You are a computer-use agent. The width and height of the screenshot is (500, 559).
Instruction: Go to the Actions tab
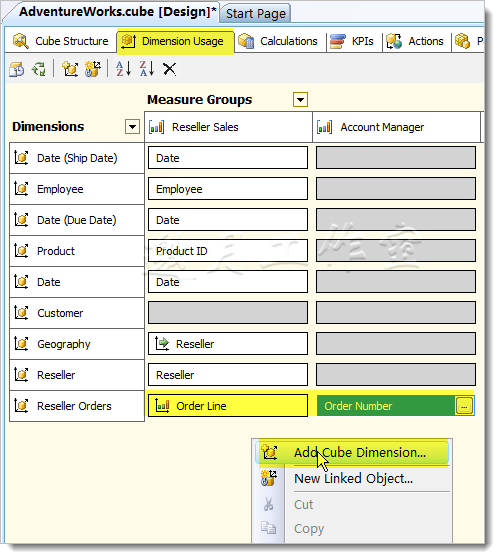click(416, 41)
